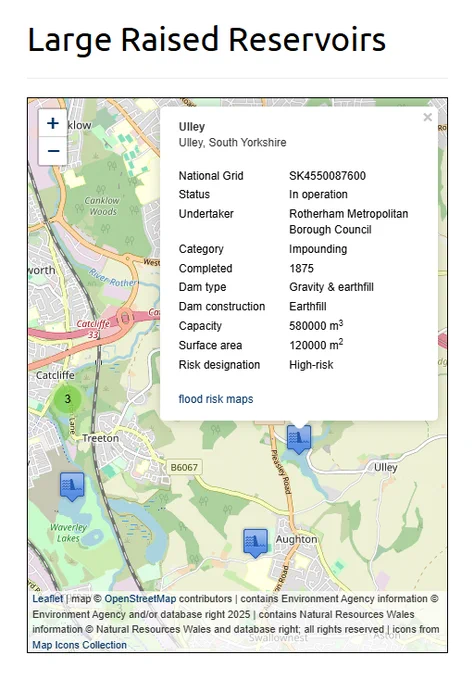This screenshot has width=474, height=680.
Task: Close the Ulley reservoir popup
Action: [428, 118]
